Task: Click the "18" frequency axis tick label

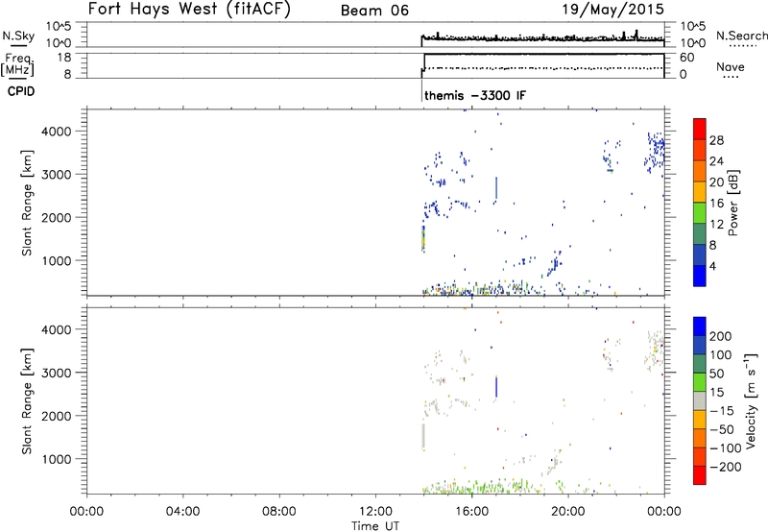Action: coord(64,57)
